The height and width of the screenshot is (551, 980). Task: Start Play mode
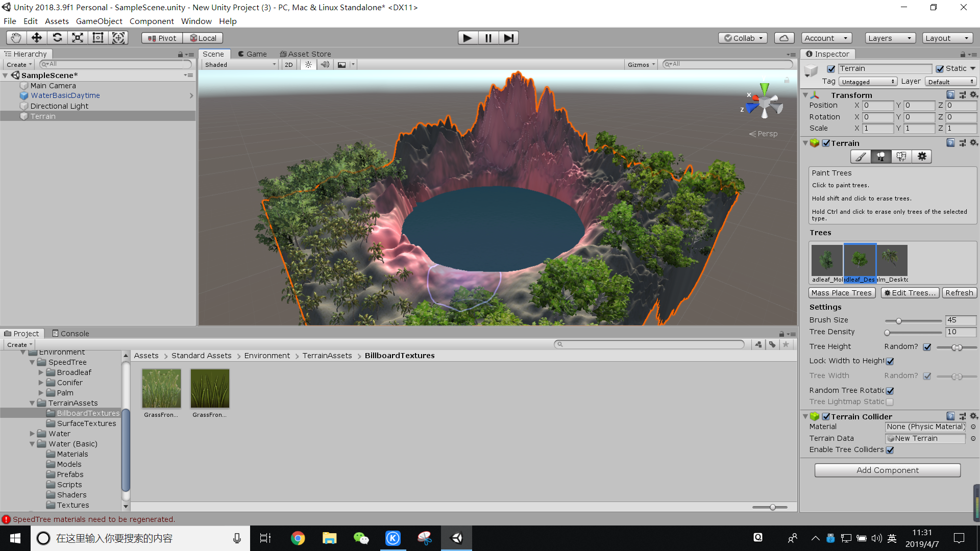[468, 38]
